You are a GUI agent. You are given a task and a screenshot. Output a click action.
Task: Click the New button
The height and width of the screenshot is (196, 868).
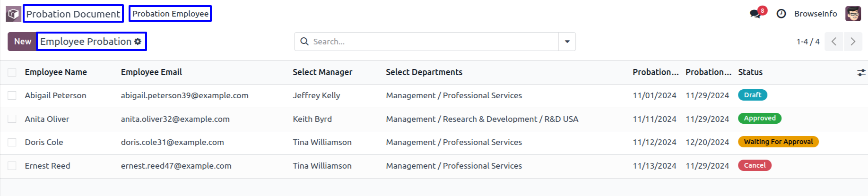(22, 42)
